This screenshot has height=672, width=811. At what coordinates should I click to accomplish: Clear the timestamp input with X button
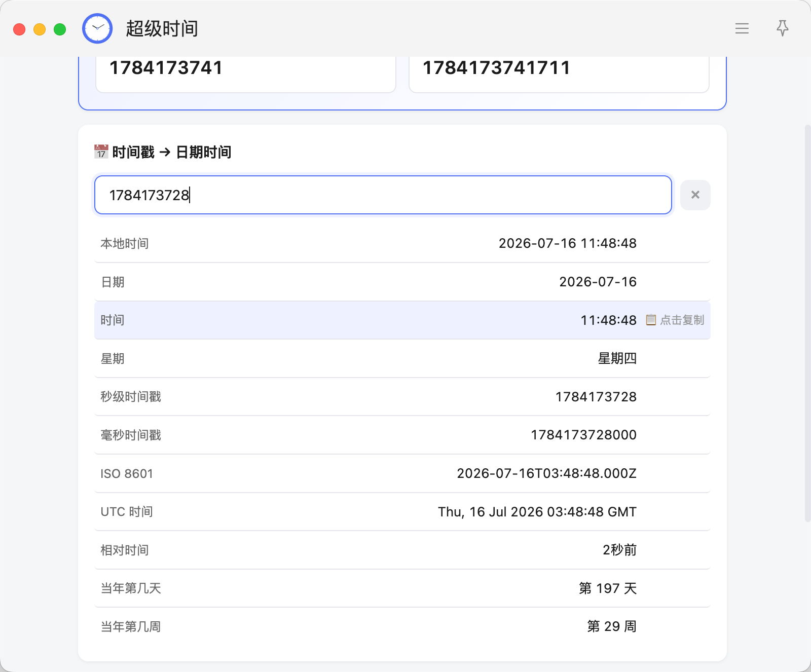pyautogui.click(x=695, y=195)
